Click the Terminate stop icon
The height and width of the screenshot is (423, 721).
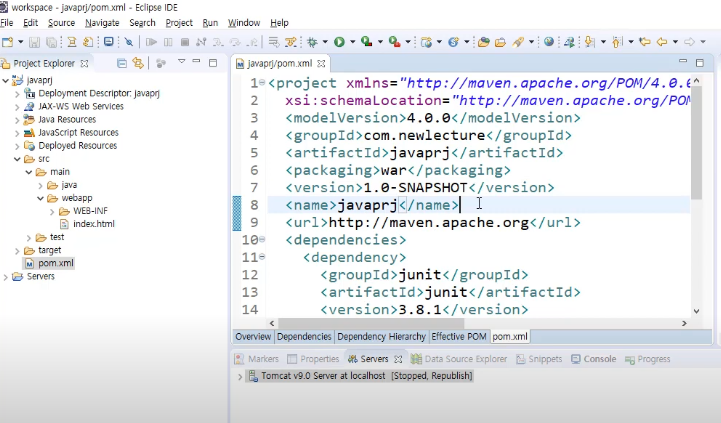point(185,42)
